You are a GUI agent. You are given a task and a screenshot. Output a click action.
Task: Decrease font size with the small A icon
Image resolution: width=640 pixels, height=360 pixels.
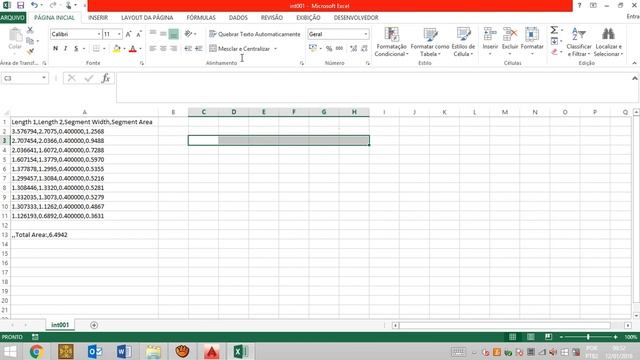[x=139, y=34]
